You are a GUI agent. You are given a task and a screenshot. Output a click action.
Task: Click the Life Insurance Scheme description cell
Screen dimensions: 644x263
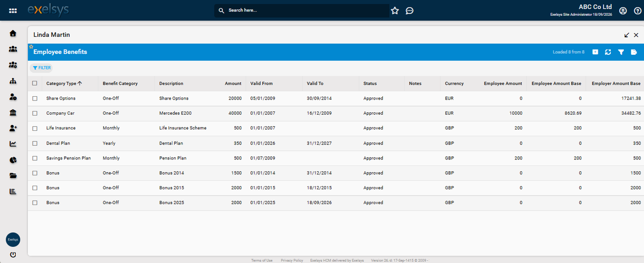(x=183, y=128)
